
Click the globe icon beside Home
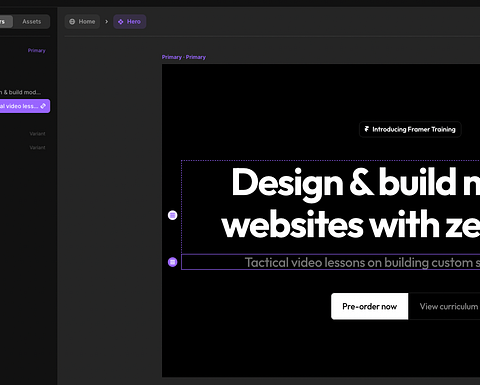tap(72, 22)
